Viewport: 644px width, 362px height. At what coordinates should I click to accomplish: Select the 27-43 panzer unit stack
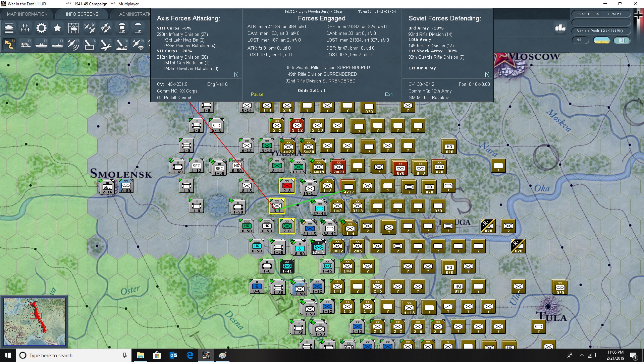click(319, 208)
